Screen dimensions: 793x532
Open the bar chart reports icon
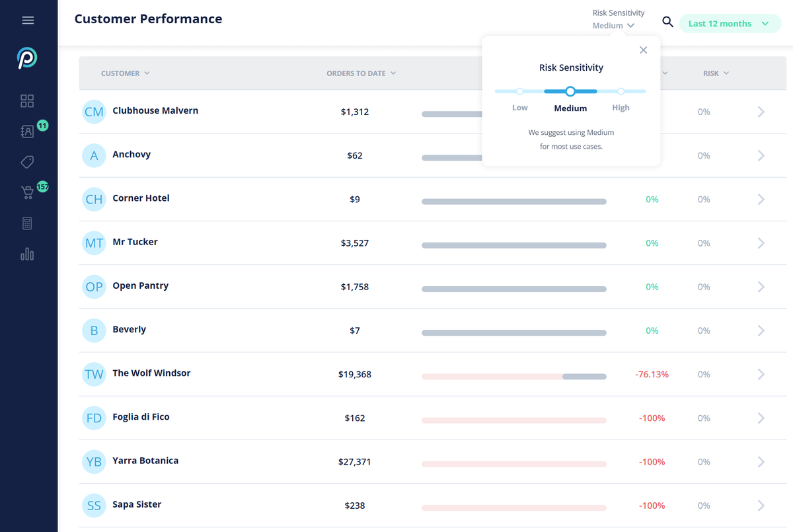[27, 254]
